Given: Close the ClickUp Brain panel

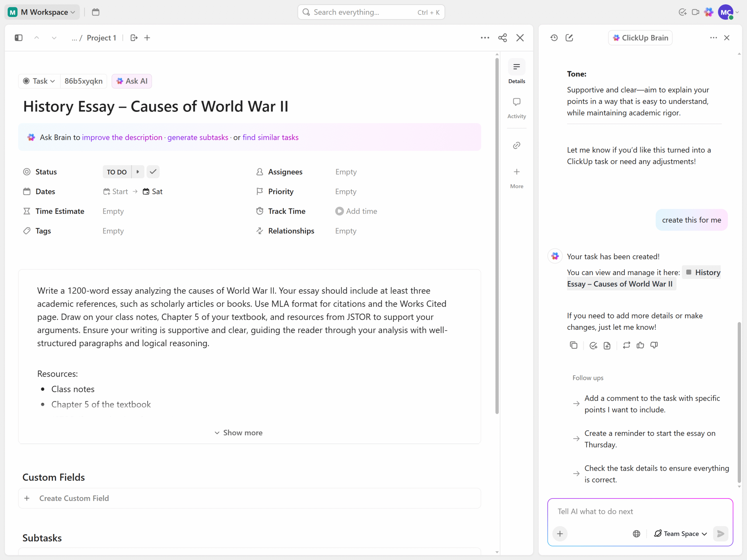Looking at the screenshot, I should tap(727, 38).
